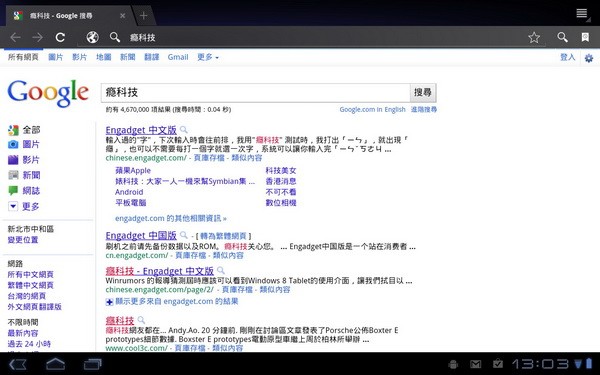The height and width of the screenshot is (375, 600).
Task: Open engadget.com 的其他相關資訊 link
Action: click(x=171, y=218)
